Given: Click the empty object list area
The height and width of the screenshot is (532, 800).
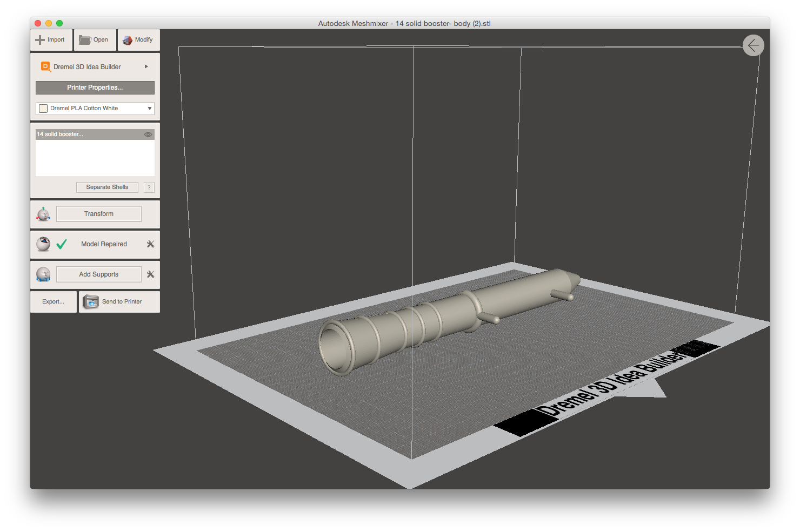Looking at the screenshot, I should point(95,158).
